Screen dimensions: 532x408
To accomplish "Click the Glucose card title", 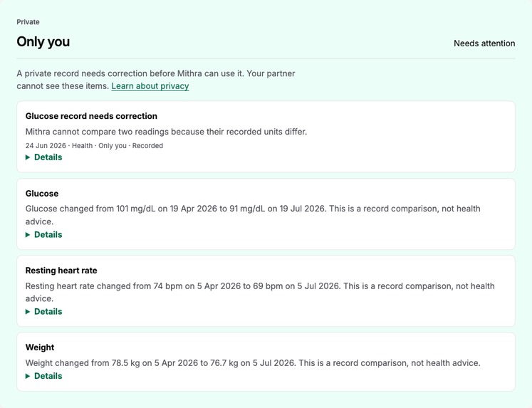I will [x=42, y=194].
